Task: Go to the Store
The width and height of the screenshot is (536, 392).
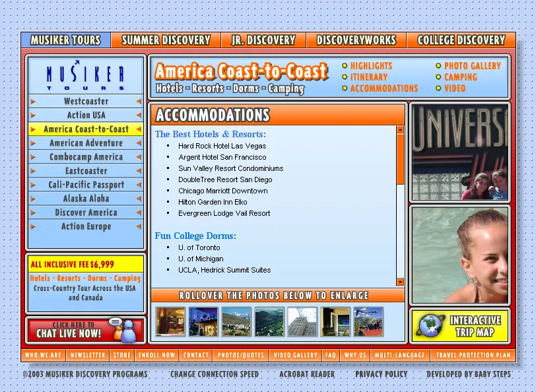Action: (122, 356)
